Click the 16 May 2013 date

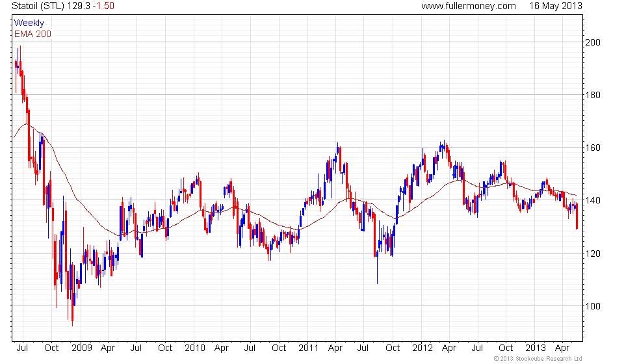555,6
